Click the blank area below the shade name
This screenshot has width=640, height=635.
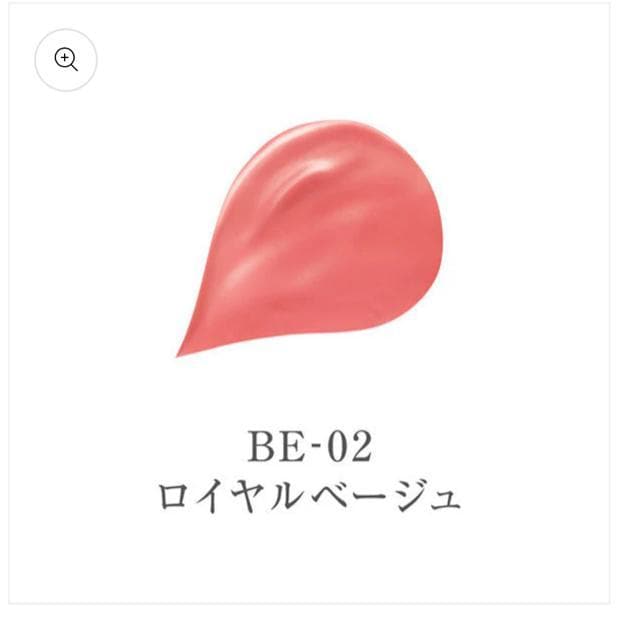[309, 559]
